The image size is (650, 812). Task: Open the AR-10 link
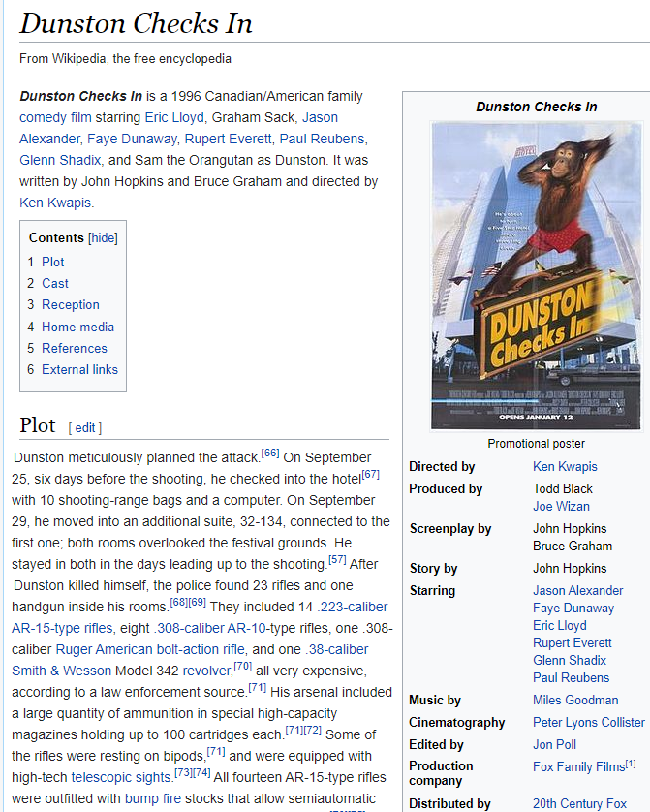coord(246,628)
